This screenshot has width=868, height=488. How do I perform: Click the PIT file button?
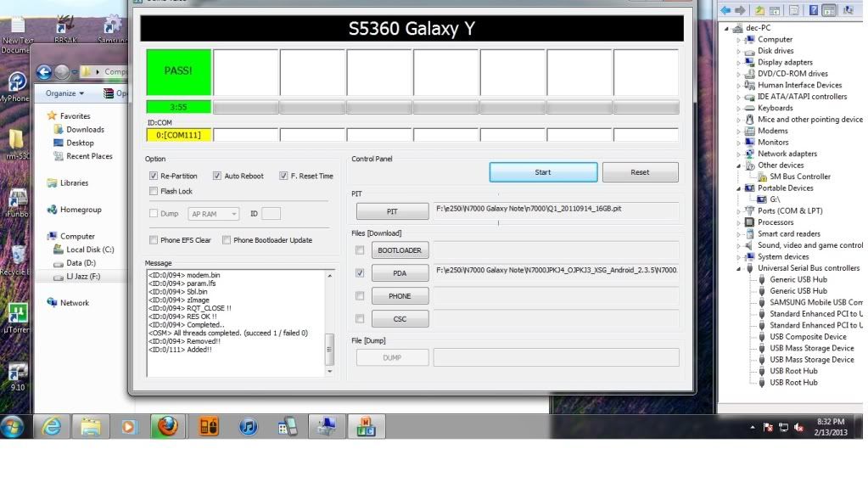point(392,211)
